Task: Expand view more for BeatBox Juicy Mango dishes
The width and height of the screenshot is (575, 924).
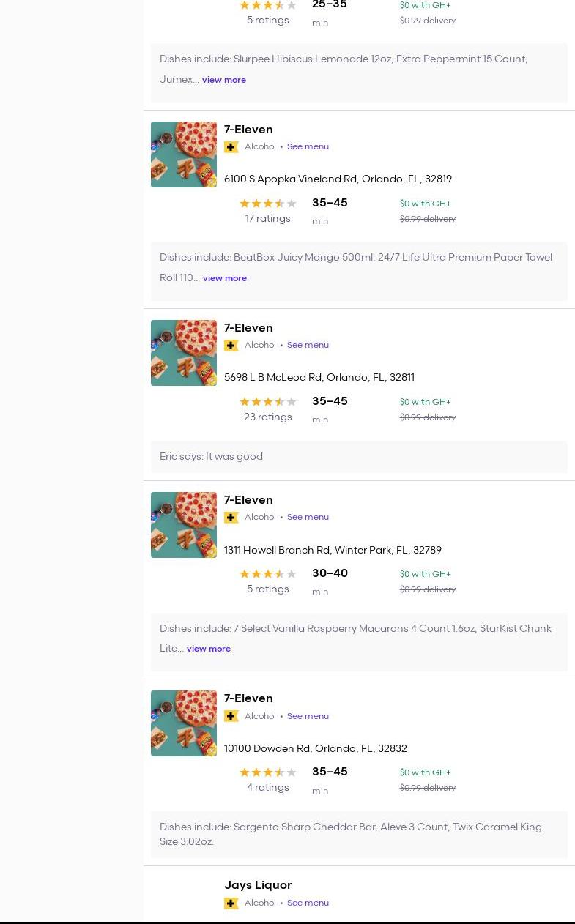Action: pos(224,278)
